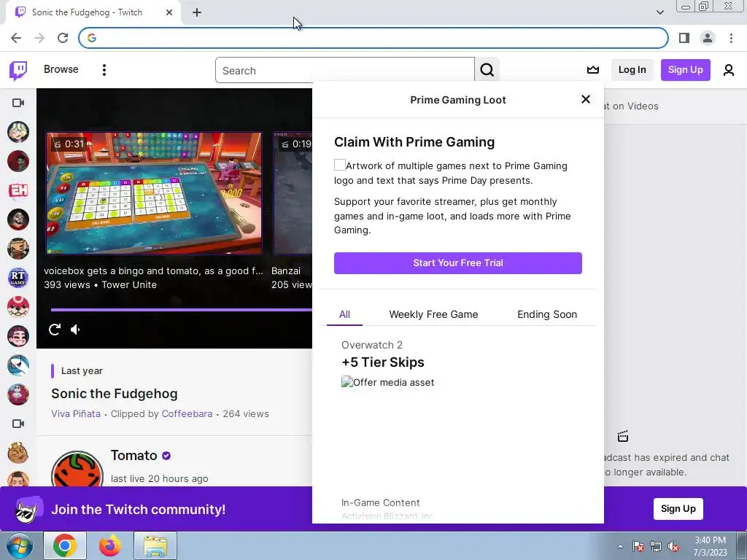Click the Log In button
747x560 pixels.
click(632, 70)
